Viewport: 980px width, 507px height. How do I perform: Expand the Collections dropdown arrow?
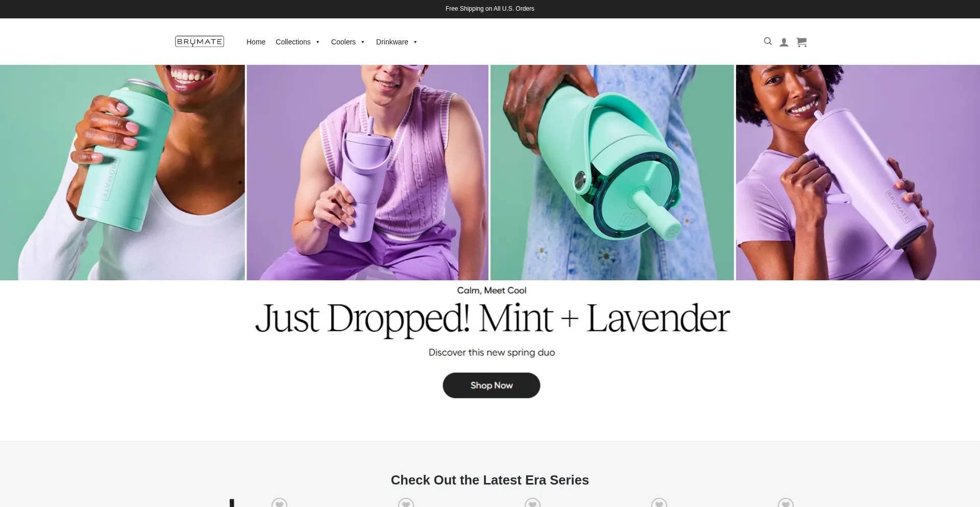click(317, 42)
